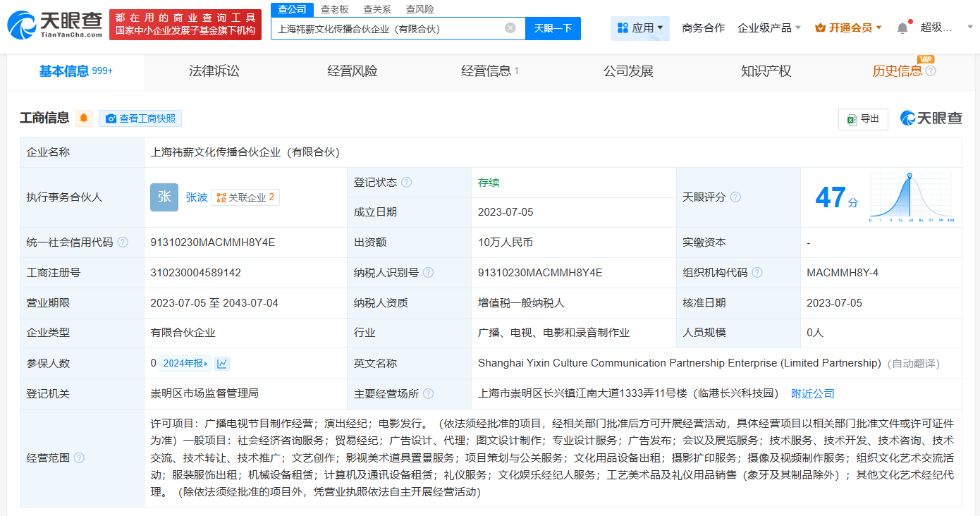This screenshot has width=980, height=516.
Task: Open the insured count trend chart icon
Action: click(222, 364)
